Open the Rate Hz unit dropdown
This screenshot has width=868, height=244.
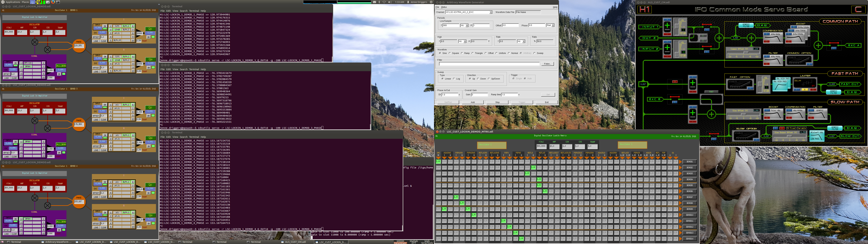point(521,42)
